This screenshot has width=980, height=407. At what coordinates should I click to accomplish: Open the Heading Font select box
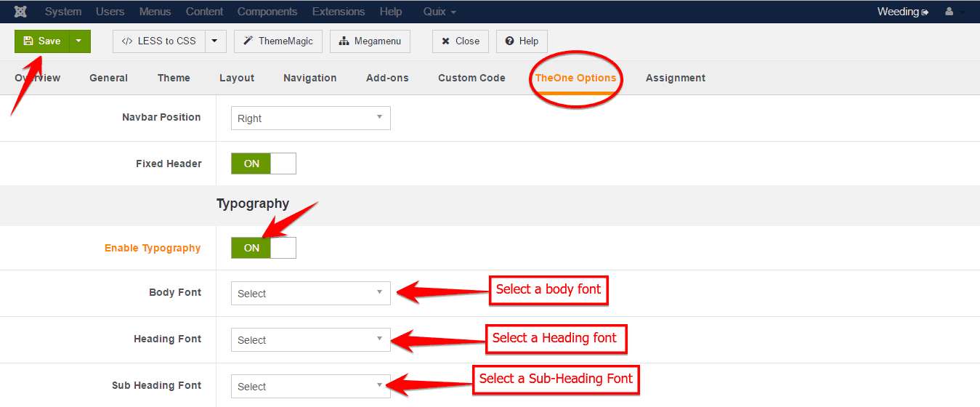[310, 340]
